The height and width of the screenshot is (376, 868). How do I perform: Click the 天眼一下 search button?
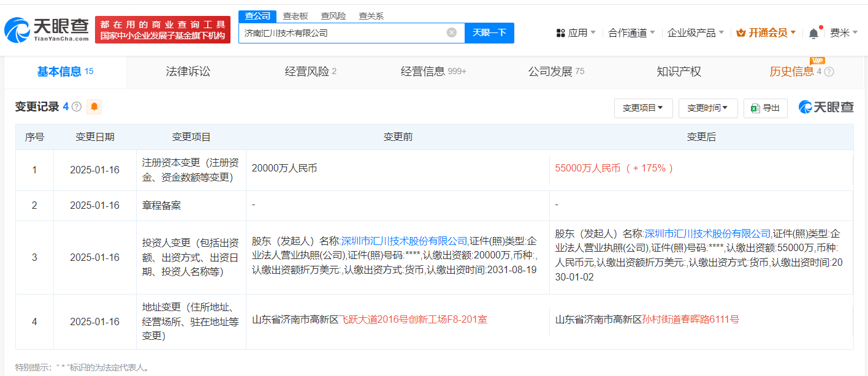(489, 32)
